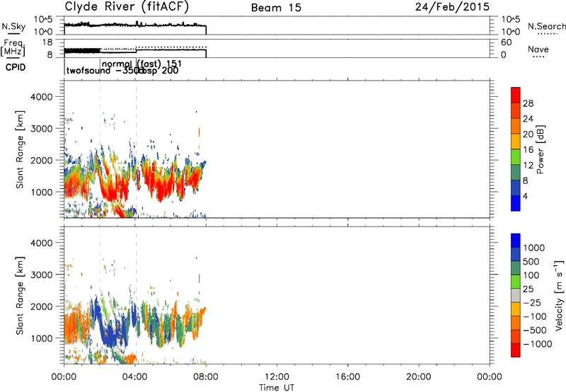This screenshot has height=392, width=566.
Task: Click the 'Nave' legend label
Action: tap(538, 49)
